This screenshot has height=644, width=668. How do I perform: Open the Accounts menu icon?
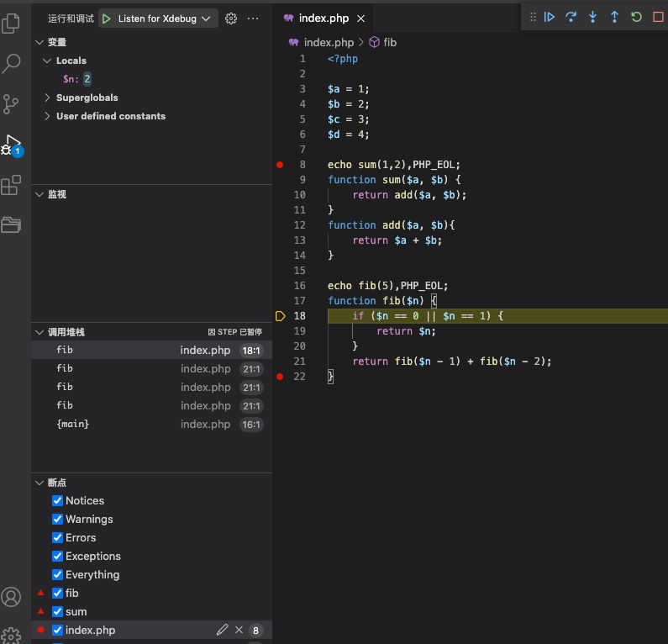pos(11,597)
